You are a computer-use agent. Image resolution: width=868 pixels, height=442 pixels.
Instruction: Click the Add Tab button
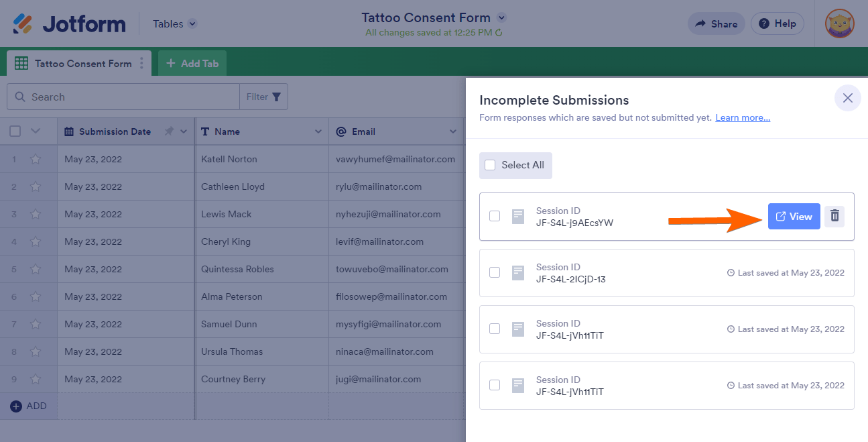tap(192, 64)
